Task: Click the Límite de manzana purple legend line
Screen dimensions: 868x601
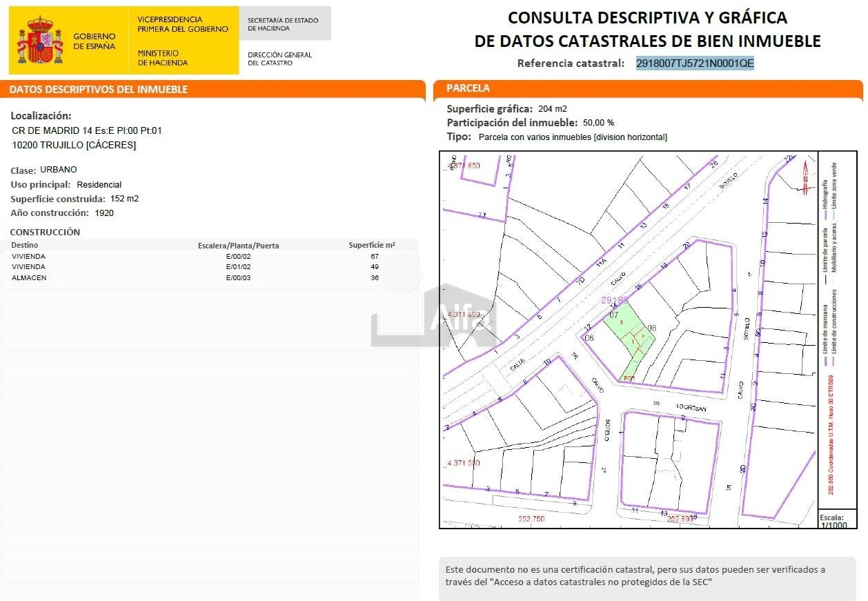Action: tap(825, 331)
